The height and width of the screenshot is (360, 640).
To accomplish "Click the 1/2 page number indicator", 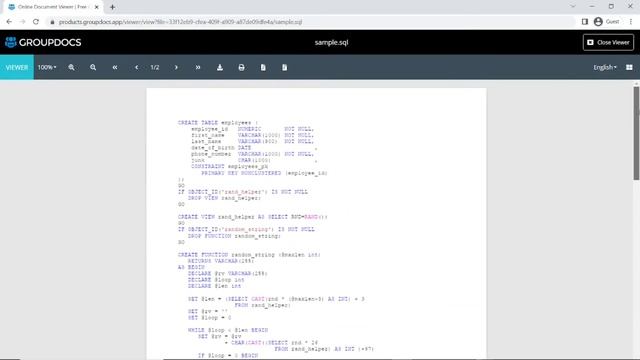I will coord(155,67).
